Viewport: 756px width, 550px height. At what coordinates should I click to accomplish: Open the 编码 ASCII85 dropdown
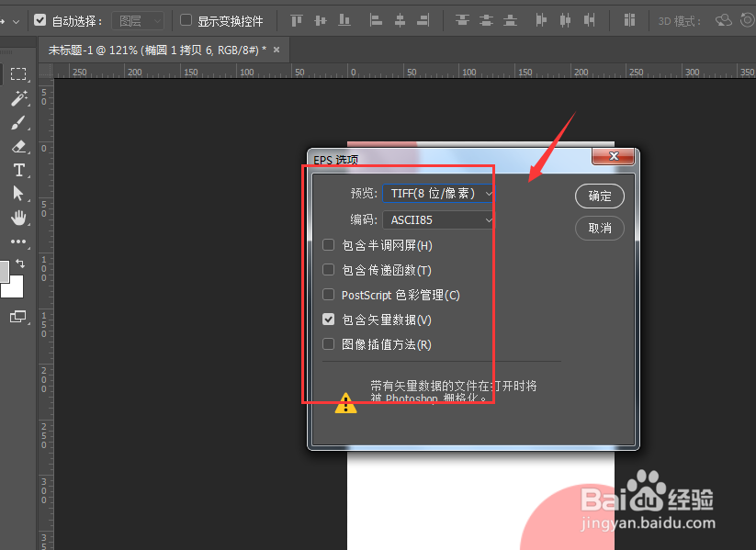point(438,219)
